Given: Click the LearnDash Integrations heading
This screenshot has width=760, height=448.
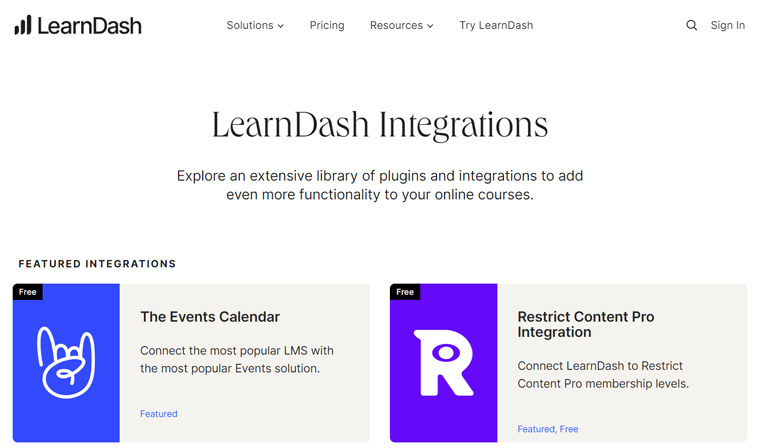Looking at the screenshot, I should [380, 125].
